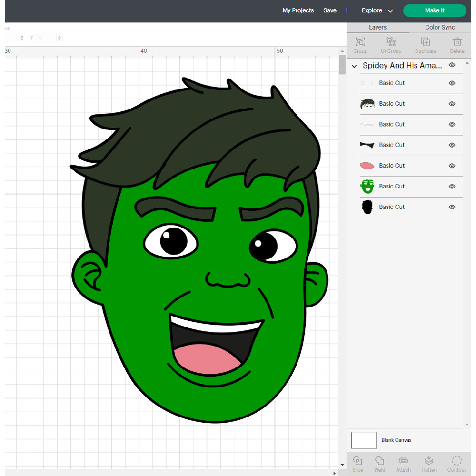Click the Attach paperclip icon
The height and width of the screenshot is (476, 476).
403,461
